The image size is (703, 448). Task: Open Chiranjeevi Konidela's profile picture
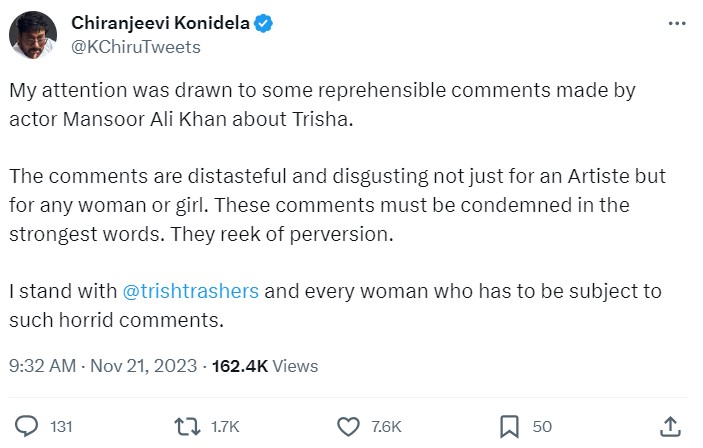click(30, 35)
